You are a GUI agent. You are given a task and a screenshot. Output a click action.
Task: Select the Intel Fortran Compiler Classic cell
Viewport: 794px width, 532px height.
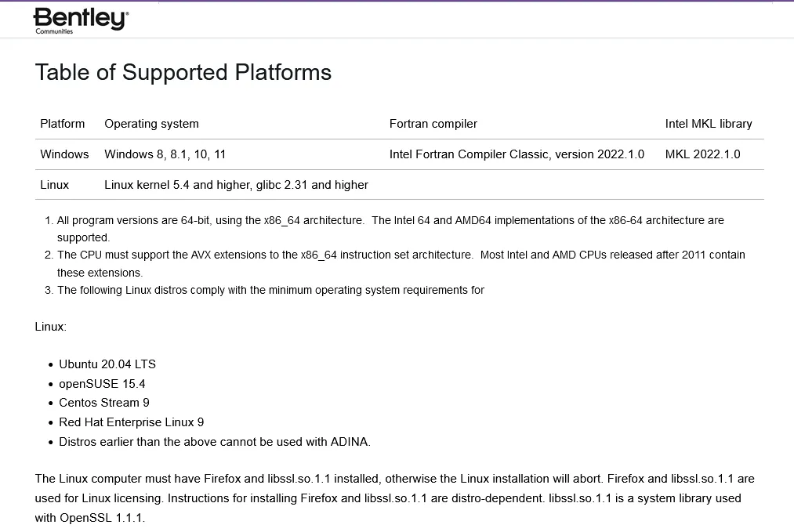[x=517, y=154]
